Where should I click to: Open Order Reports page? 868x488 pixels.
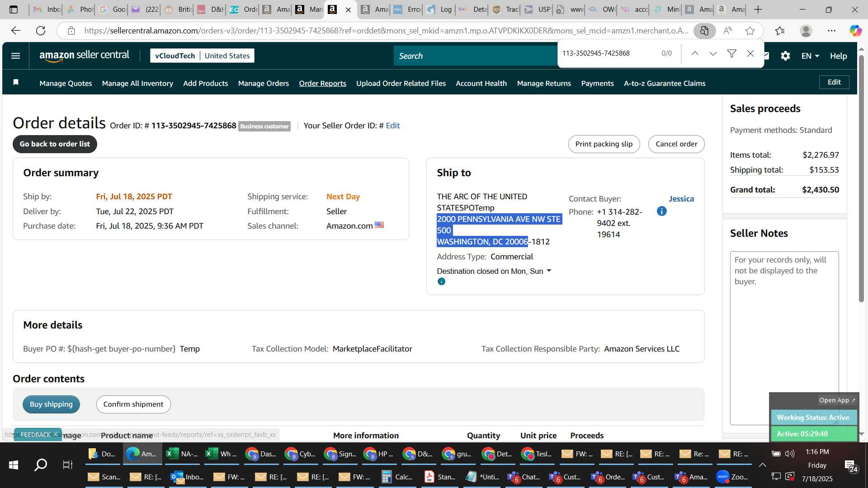click(x=322, y=83)
